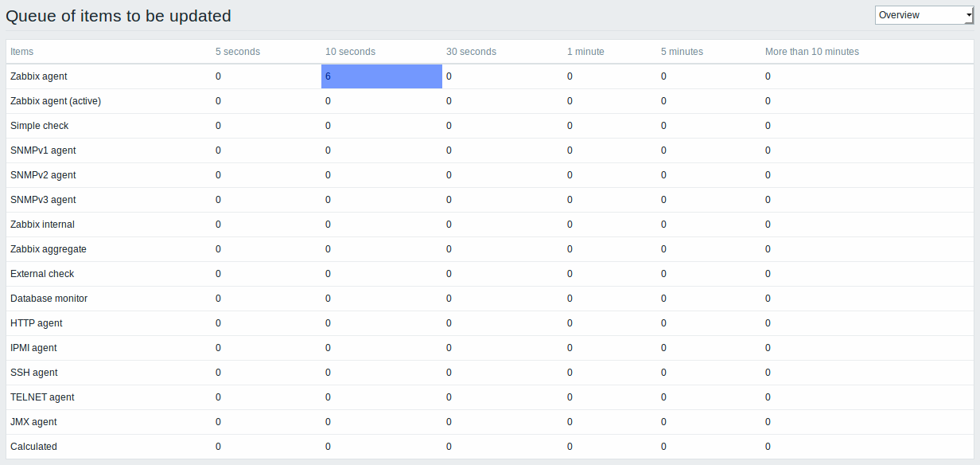Click the page title Queue of items to be updated
The width and height of the screenshot is (980, 465).
119,16
